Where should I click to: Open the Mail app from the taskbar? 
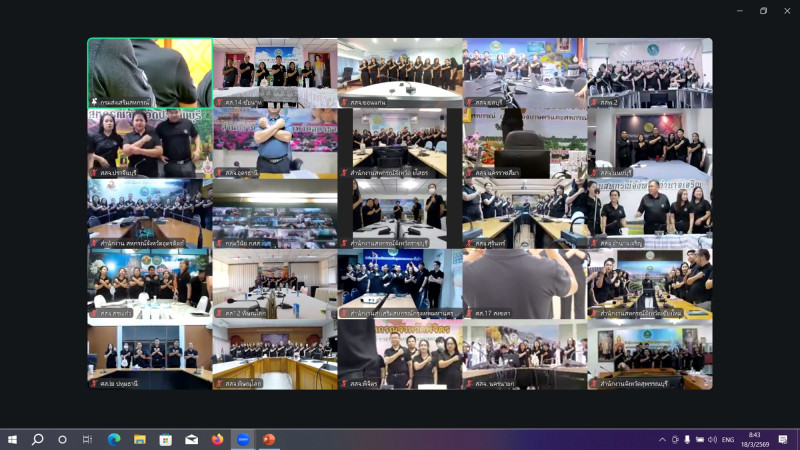coord(191,439)
